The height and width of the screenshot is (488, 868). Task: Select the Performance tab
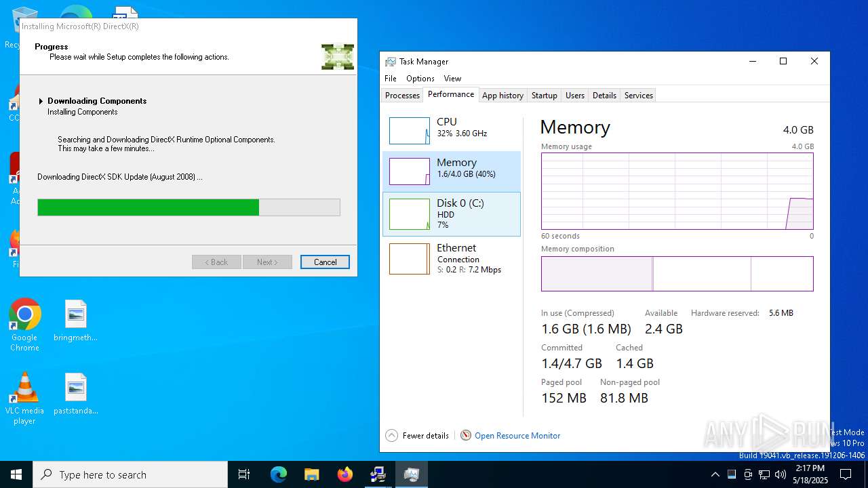coord(451,94)
